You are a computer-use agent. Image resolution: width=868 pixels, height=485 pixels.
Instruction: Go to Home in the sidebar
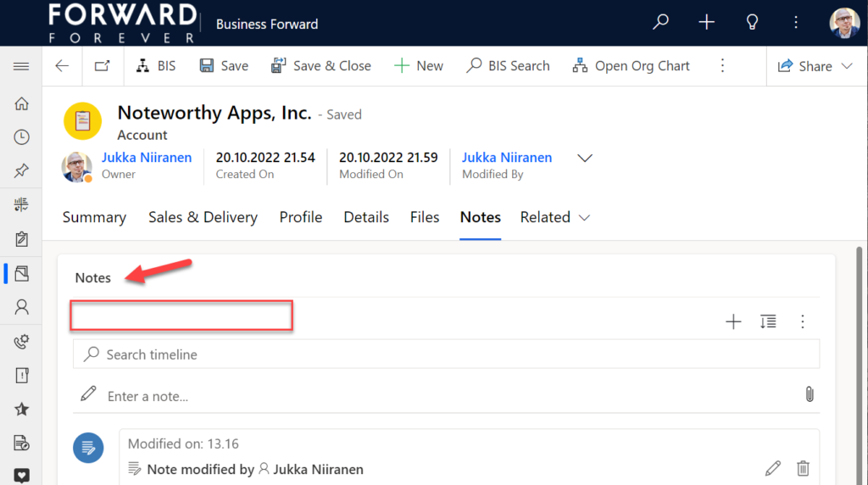[21, 103]
